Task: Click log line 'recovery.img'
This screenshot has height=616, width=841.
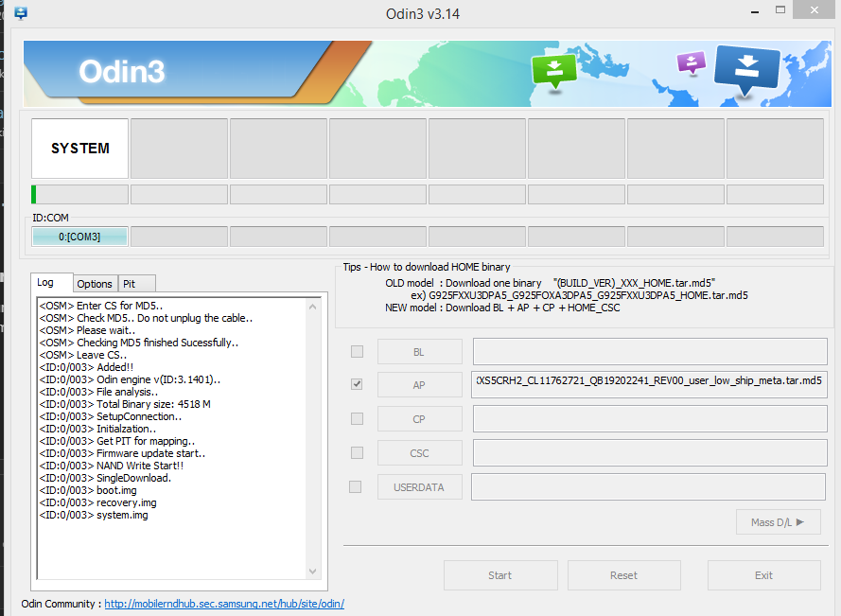Action: click(x=97, y=502)
